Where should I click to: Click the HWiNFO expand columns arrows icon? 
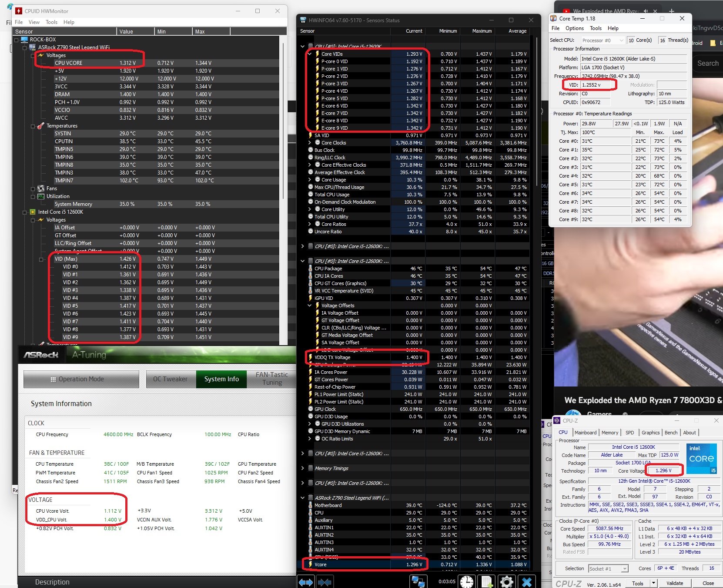click(305, 582)
